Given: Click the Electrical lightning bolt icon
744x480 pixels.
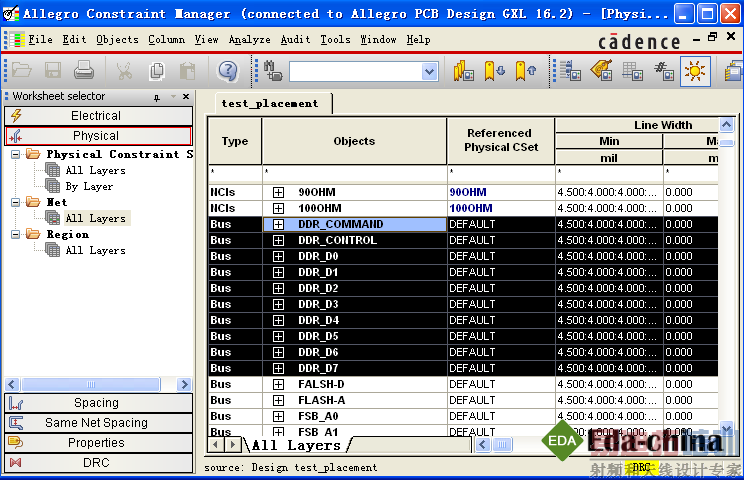Looking at the screenshot, I should (x=16, y=116).
